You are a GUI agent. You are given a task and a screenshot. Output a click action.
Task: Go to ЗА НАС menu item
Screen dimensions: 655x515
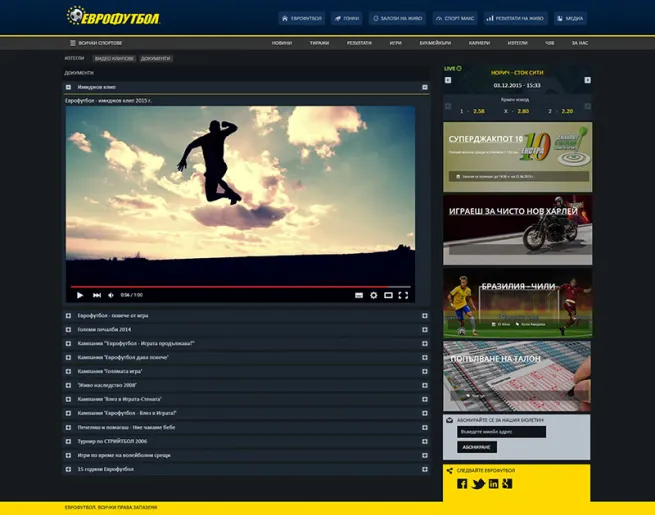pos(579,43)
